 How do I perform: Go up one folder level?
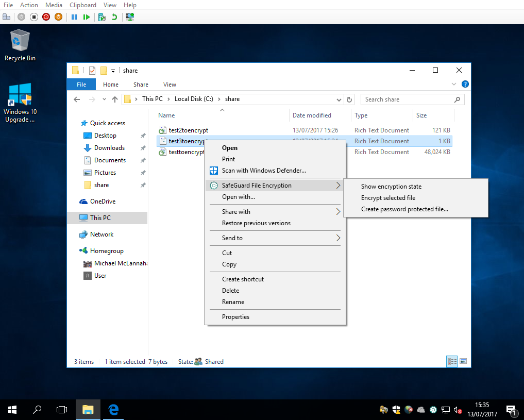tap(114, 99)
